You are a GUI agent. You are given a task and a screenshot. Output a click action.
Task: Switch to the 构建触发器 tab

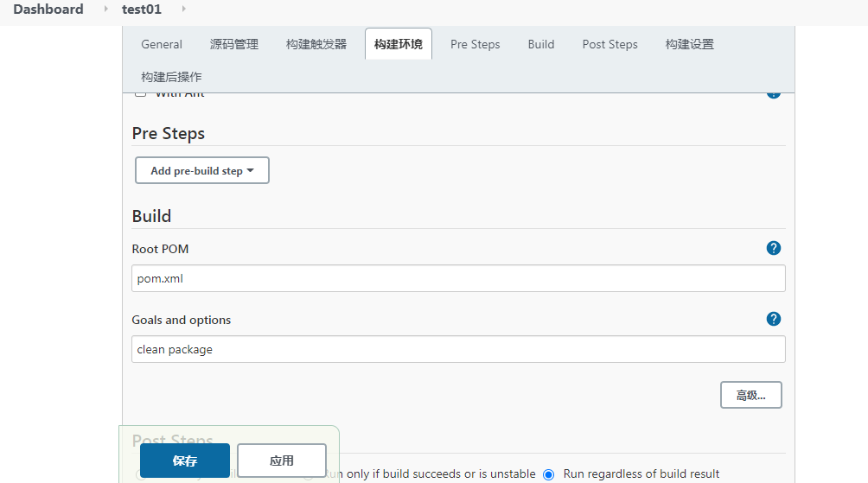click(316, 44)
